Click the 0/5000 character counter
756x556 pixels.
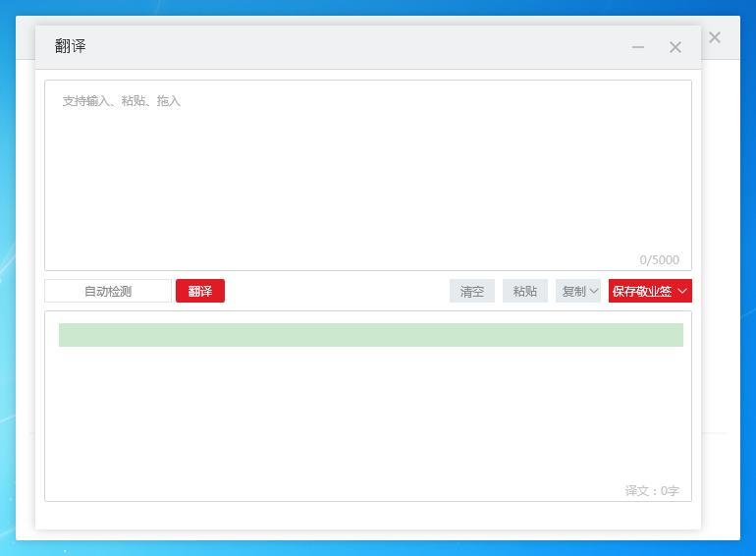click(x=659, y=260)
